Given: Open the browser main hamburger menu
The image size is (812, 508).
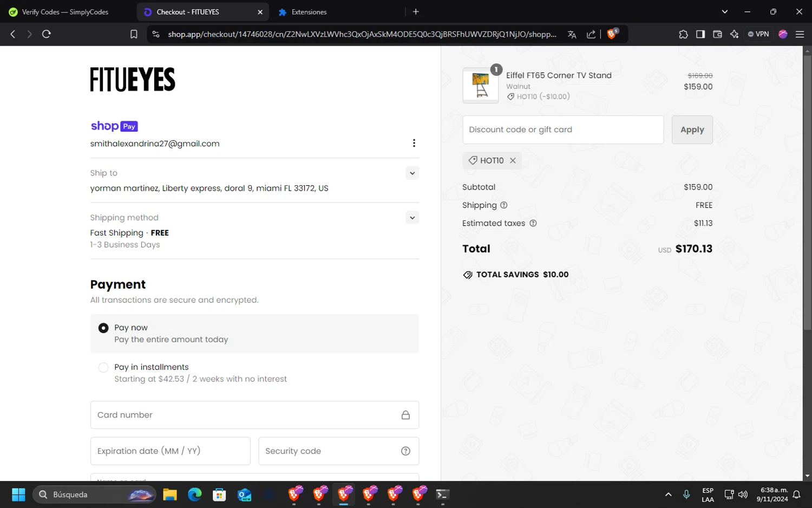Looking at the screenshot, I should 800,34.
